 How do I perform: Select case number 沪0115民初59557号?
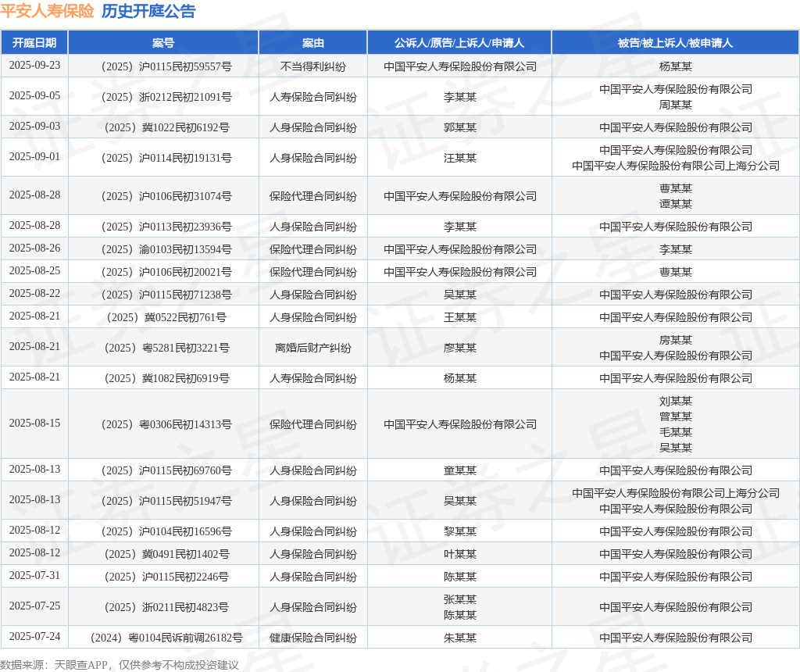(x=166, y=66)
